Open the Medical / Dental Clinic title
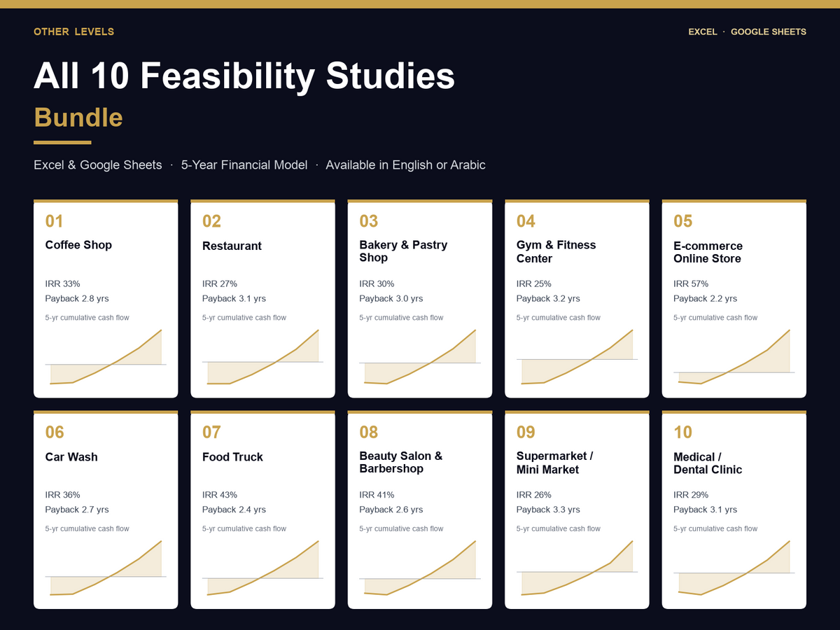This screenshot has width=840, height=630. click(x=708, y=463)
